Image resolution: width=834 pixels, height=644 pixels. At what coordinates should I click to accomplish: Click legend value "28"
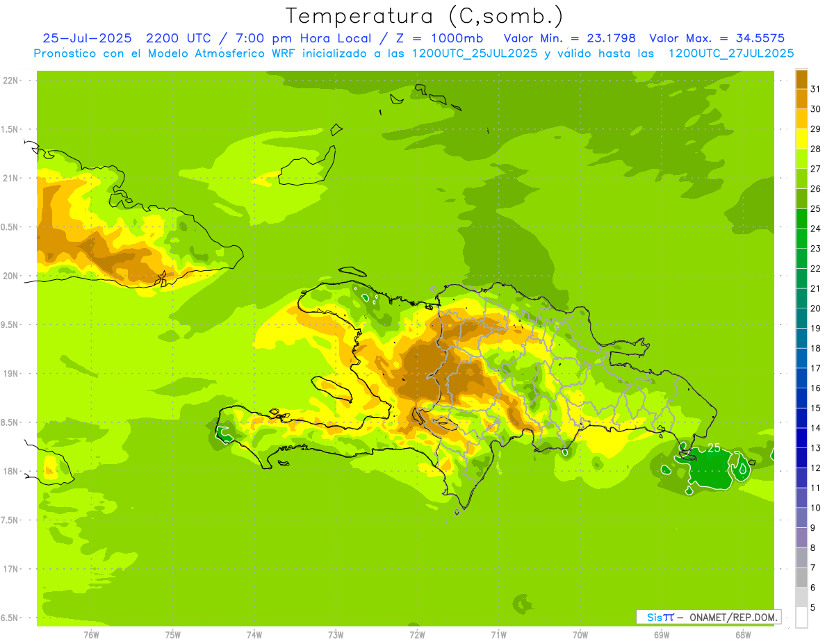click(x=816, y=149)
